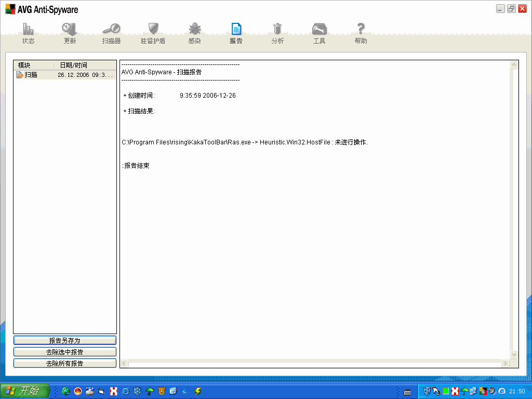Launch the yellow lightning icon in Quick Launch

pos(197,391)
